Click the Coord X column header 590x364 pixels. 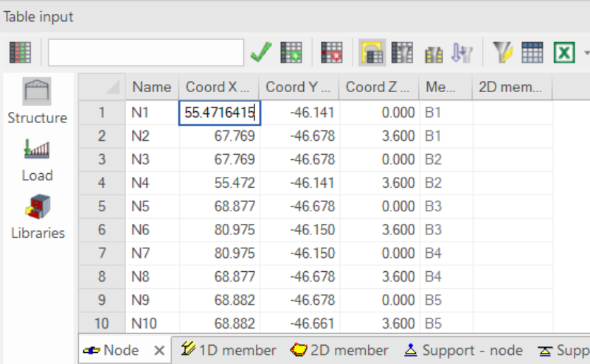pos(218,87)
